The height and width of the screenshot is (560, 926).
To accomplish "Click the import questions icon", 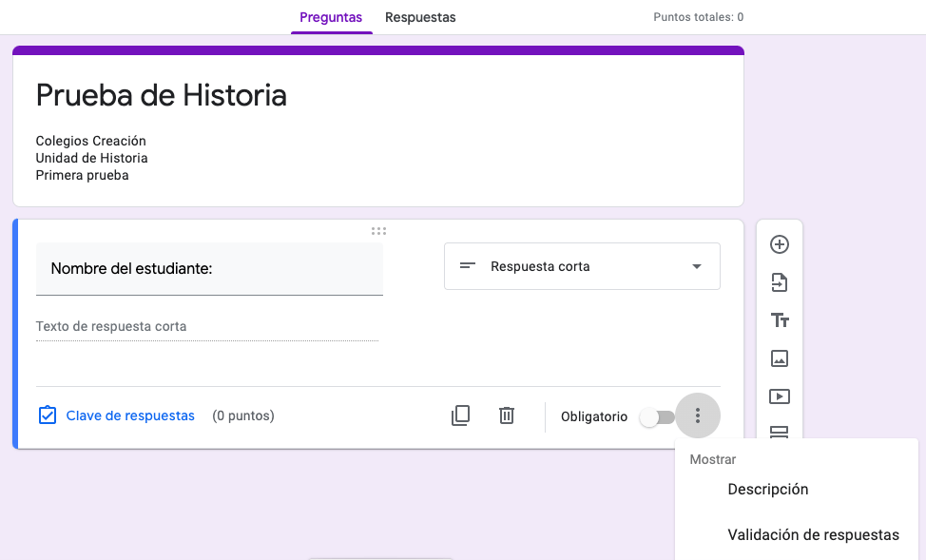I will [780, 282].
